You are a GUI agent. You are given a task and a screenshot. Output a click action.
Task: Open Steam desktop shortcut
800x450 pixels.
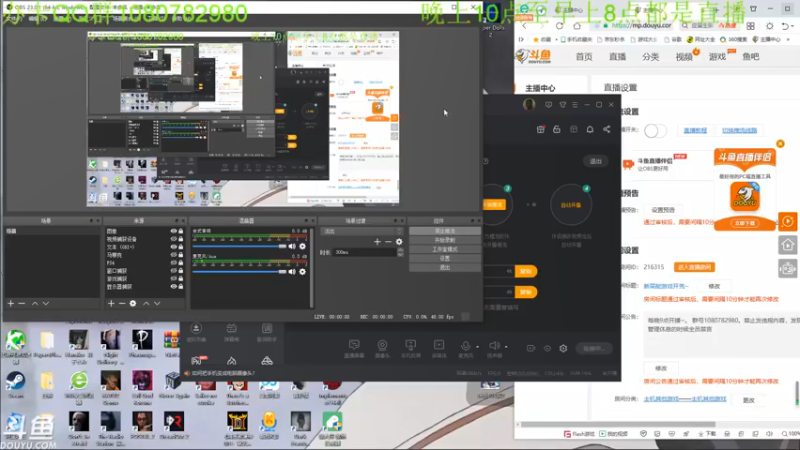click(15, 385)
